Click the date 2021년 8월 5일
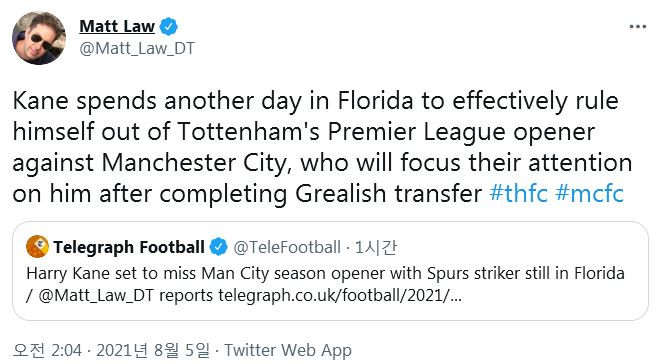The image size is (666, 364). (x=153, y=350)
